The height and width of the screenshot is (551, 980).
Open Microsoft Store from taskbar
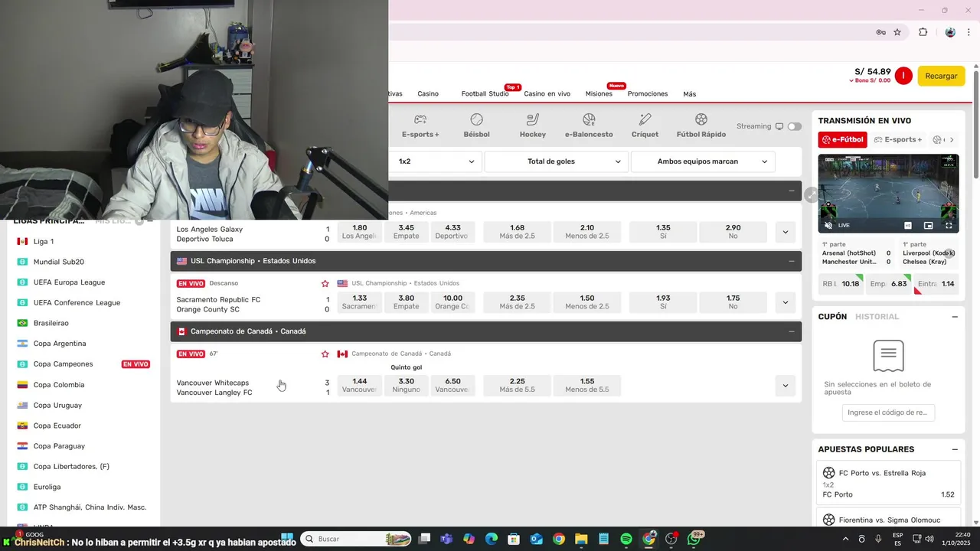pos(514,539)
